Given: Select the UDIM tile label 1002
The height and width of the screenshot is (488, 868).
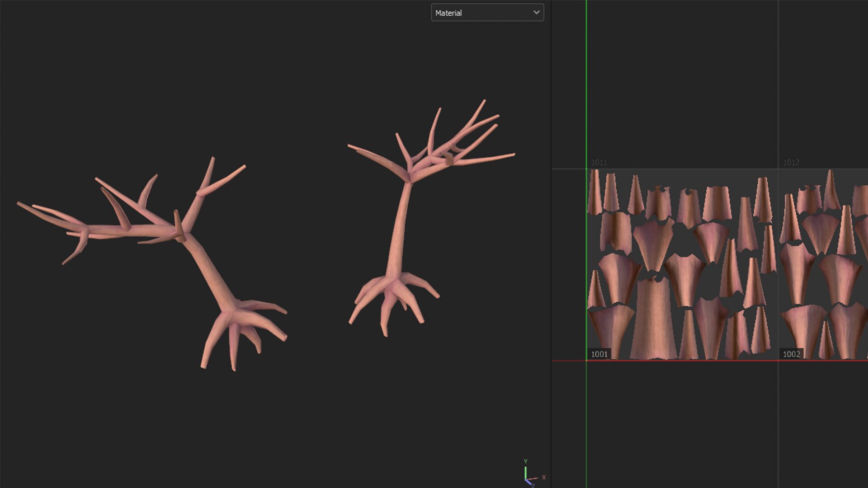Looking at the screenshot, I should pos(791,354).
